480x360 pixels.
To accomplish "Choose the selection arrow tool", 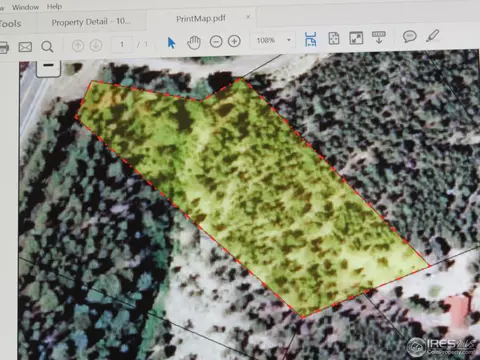I will point(171,43).
